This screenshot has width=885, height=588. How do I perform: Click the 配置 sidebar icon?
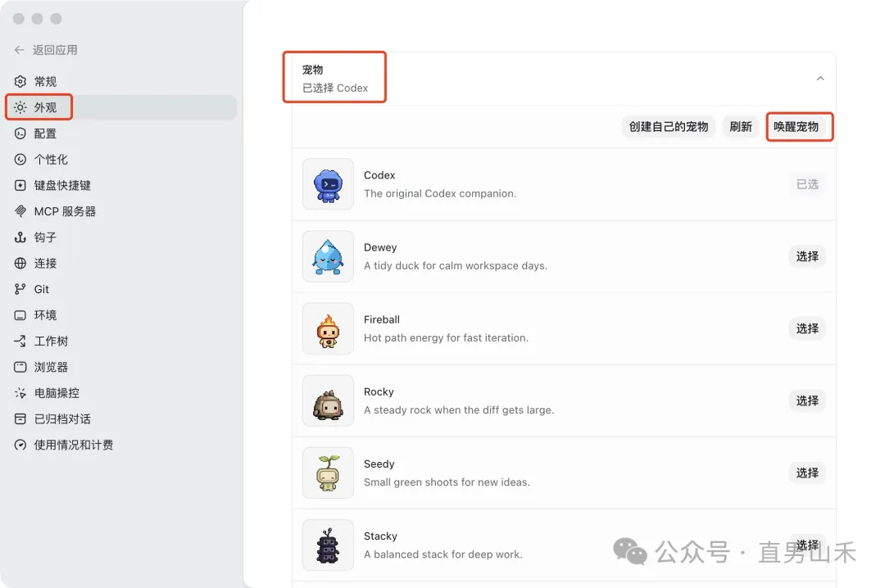click(20, 133)
